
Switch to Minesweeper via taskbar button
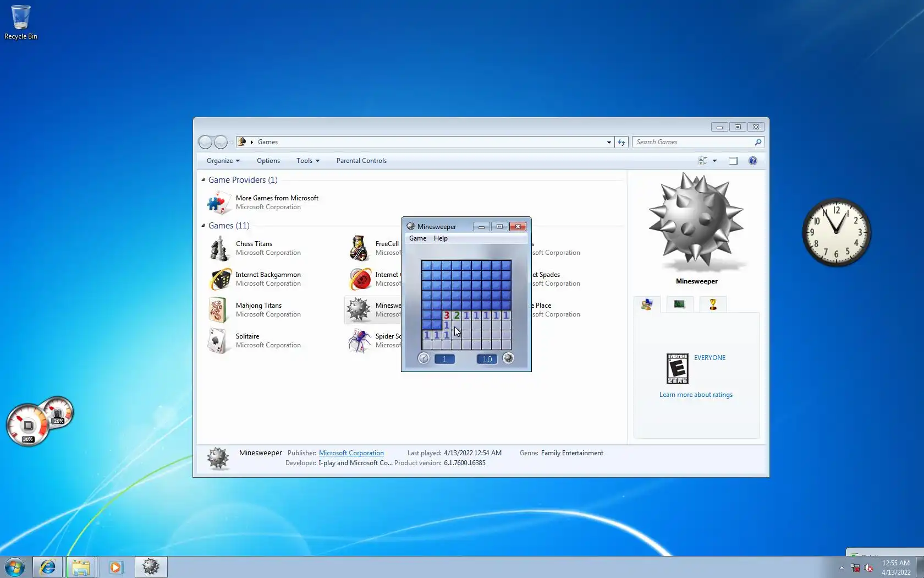tap(151, 567)
